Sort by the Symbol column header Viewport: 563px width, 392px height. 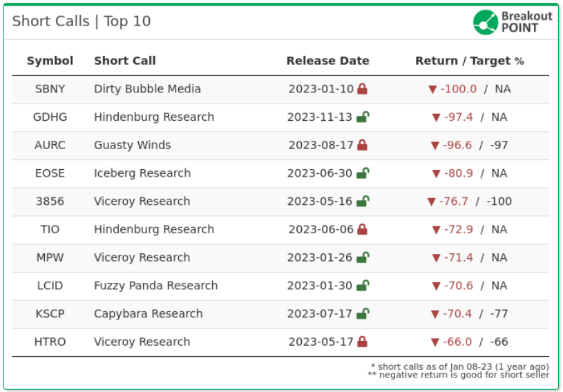[50, 61]
